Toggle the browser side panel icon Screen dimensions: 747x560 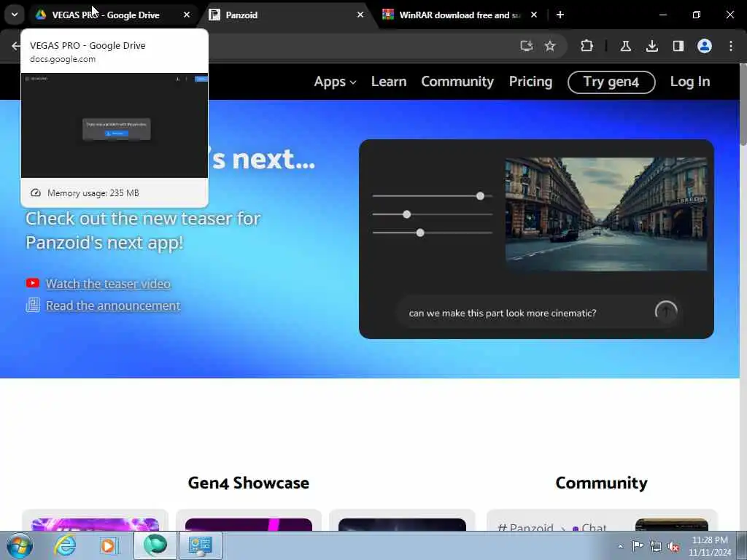click(678, 46)
